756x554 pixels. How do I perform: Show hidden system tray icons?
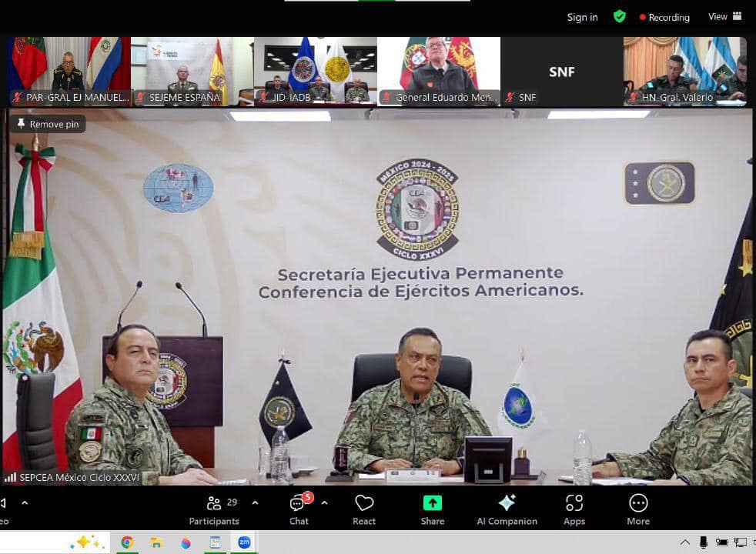pos(685,542)
